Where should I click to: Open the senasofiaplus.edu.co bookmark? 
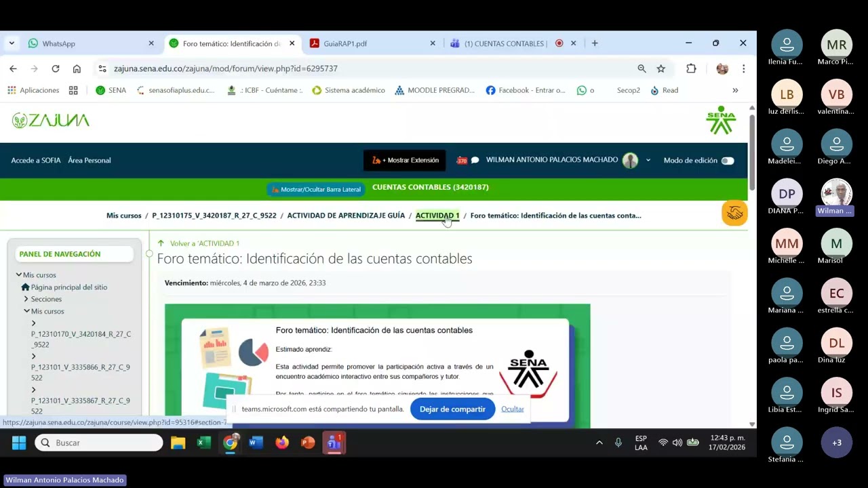coord(176,90)
